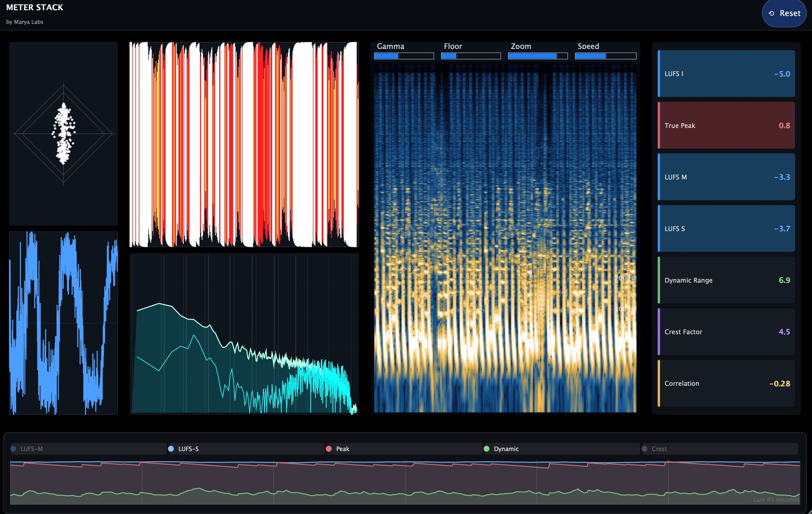Adjust the Gamma slider
The height and width of the screenshot is (514, 812).
click(404, 56)
